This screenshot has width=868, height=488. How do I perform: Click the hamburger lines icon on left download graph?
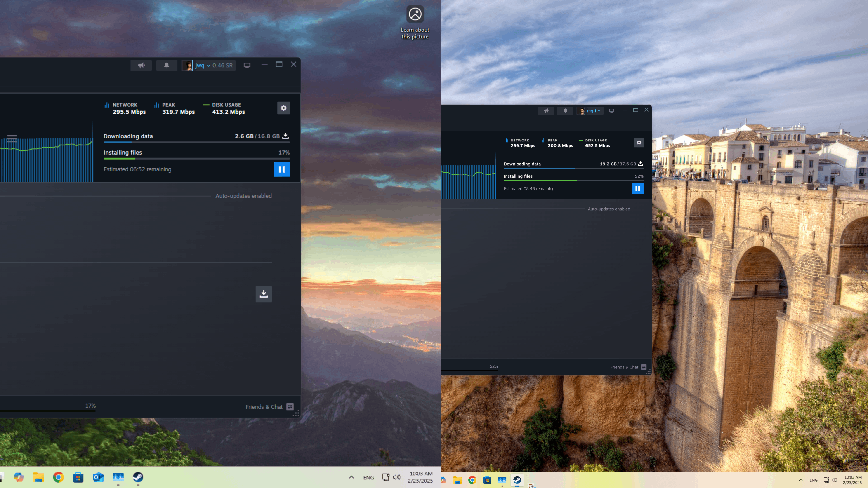12,138
